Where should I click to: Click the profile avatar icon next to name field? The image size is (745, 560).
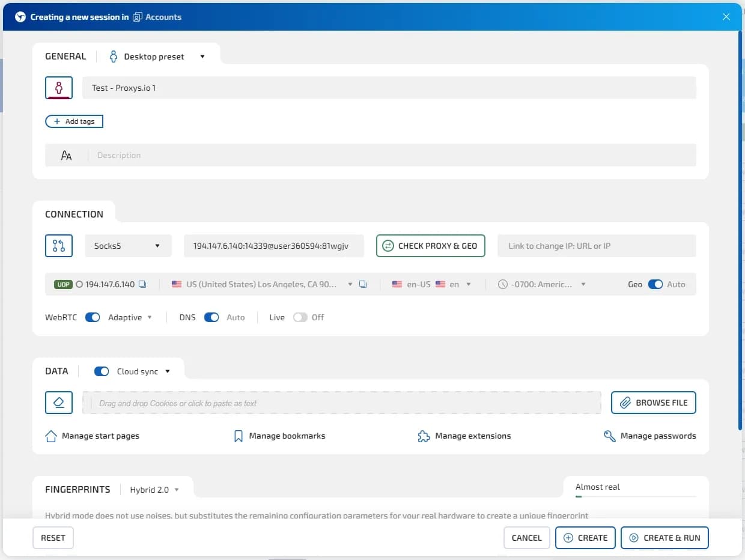click(58, 87)
